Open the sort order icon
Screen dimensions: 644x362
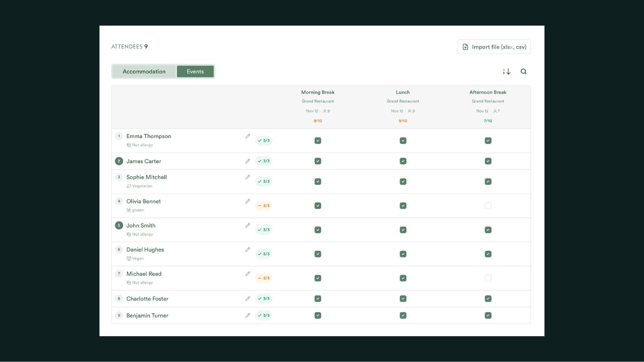pos(507,71)
